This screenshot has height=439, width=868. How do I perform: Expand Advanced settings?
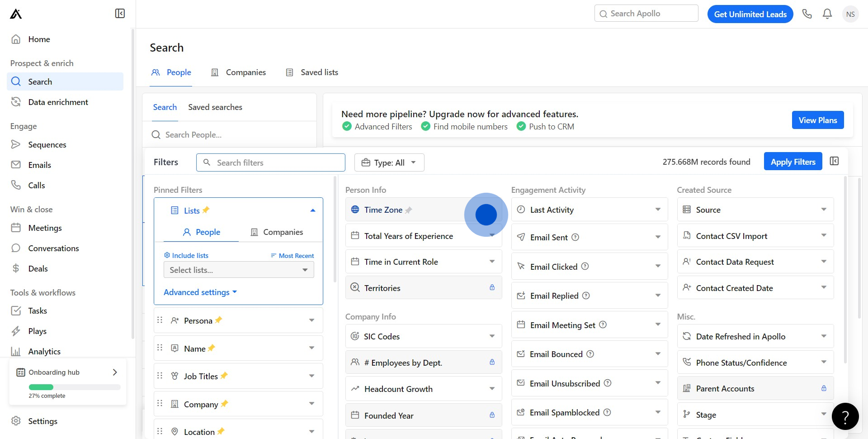pos(200,292)
